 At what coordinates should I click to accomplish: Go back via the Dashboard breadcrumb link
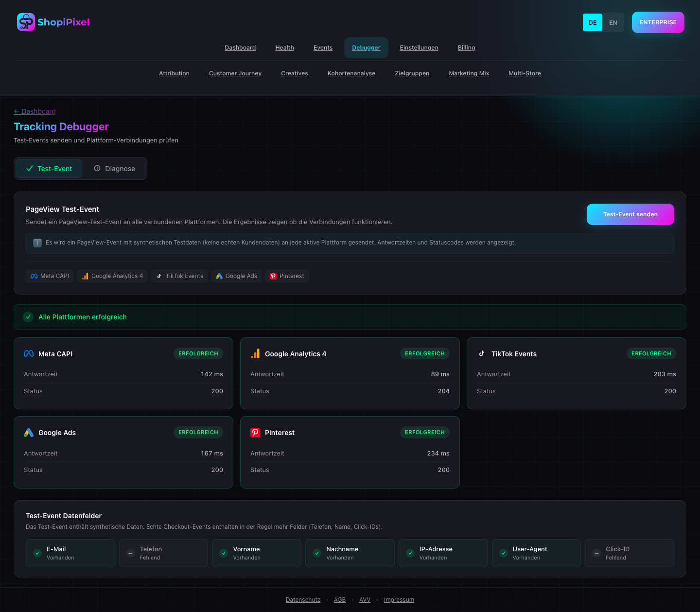pyautogui.click(x=35, y=111)
